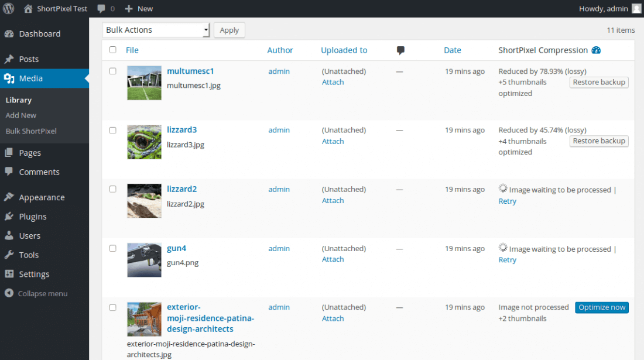Attach the exterior-moji-residence image
This screenshot has width=644, height=360.
[333, 318]
